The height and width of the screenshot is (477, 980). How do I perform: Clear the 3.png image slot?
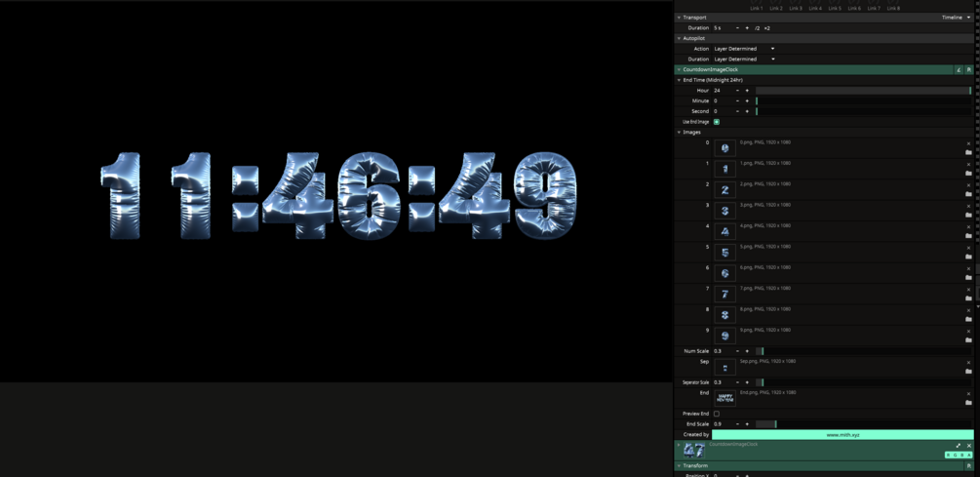[968, 206]
